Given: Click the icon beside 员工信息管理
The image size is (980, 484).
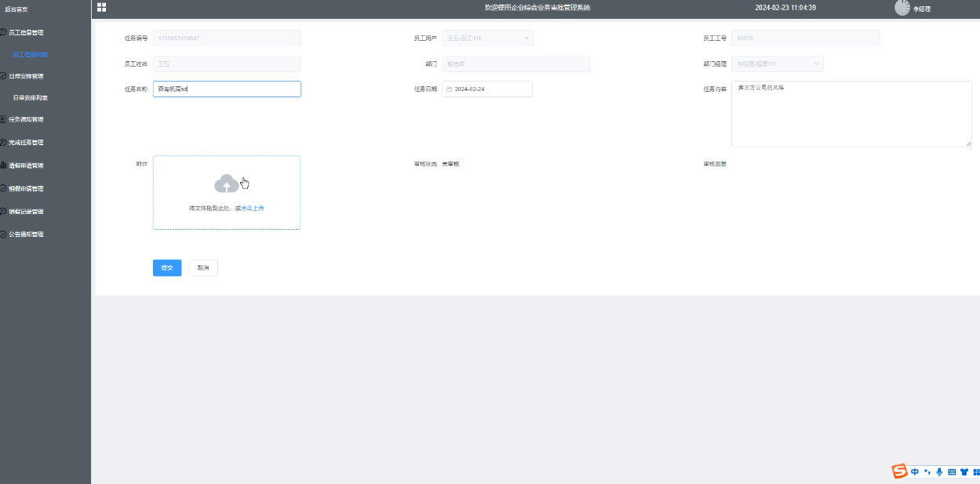Looking at the screenshot, I should pos(3,32).
